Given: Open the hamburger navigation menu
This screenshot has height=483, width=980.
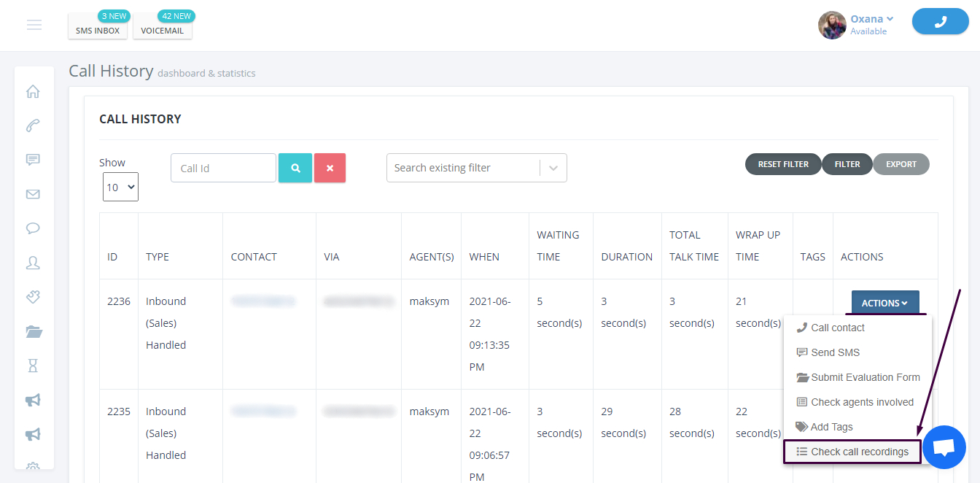Looking at the screenshot, I should (x=34, y=25).
